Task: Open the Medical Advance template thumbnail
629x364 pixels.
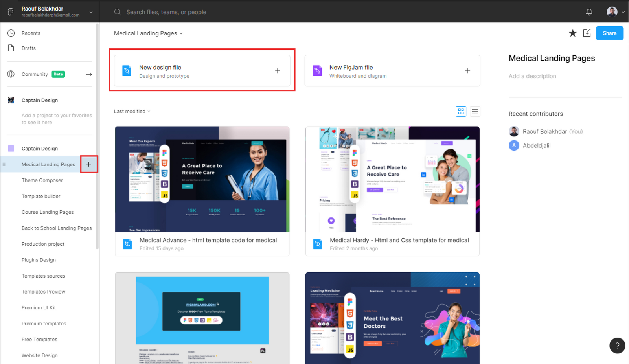Action: tap(202, 179)
